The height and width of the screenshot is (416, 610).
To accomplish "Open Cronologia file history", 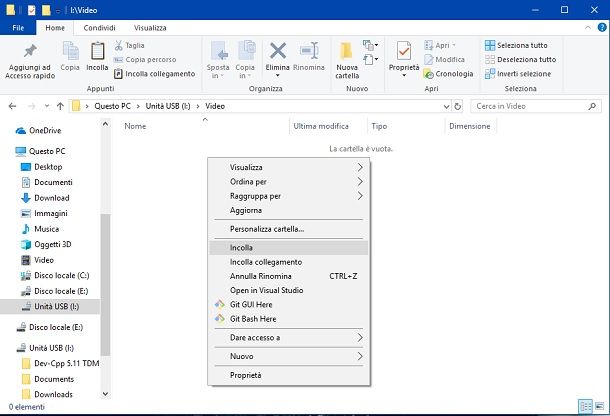I will pos(449,74).
